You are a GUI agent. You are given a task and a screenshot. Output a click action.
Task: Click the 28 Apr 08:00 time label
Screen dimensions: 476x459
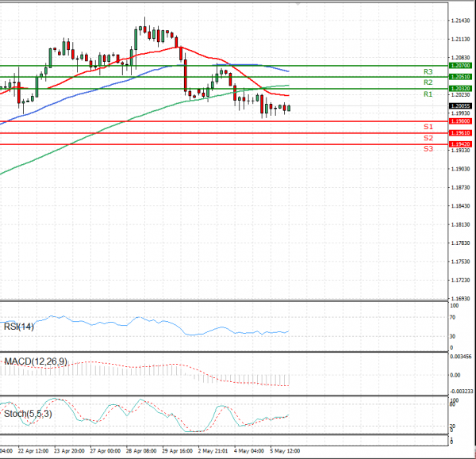click(141, 451)
